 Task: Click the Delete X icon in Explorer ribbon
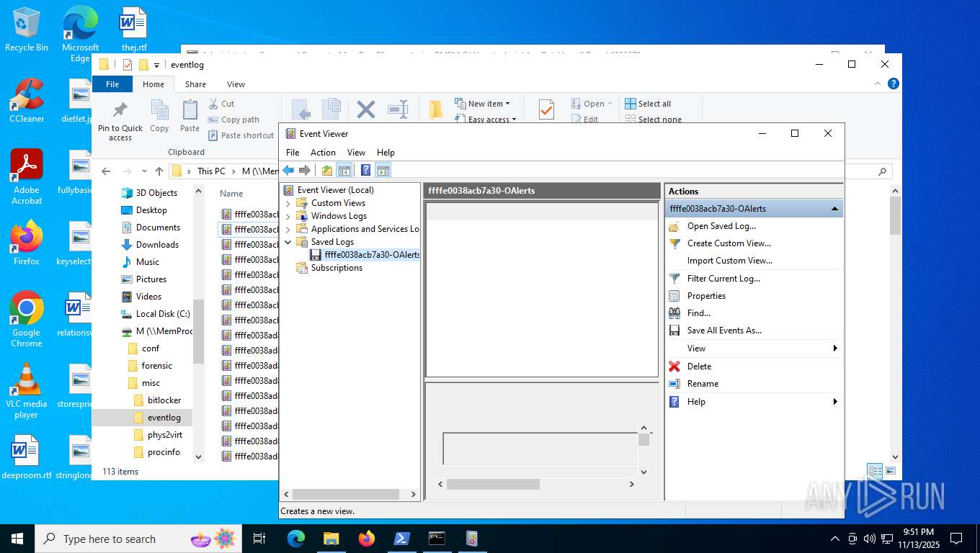[366, 109]
